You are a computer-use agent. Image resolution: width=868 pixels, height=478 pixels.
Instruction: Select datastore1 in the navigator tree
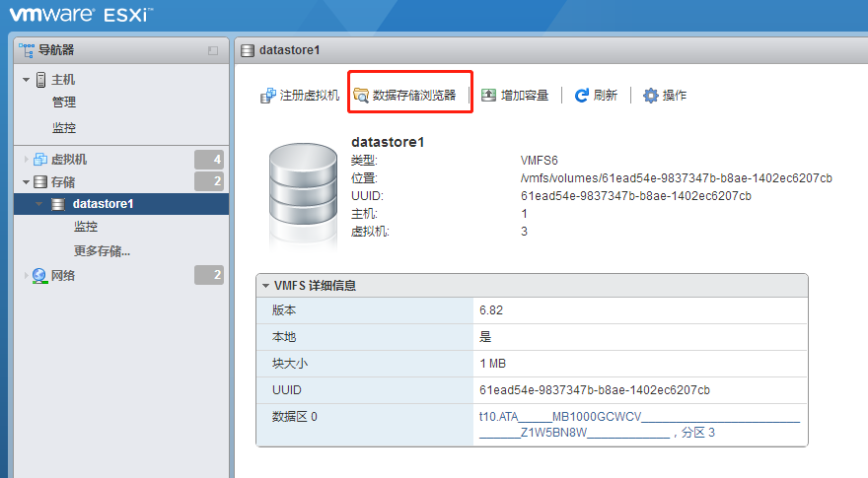pyautogui.click(x=103, y=204)
